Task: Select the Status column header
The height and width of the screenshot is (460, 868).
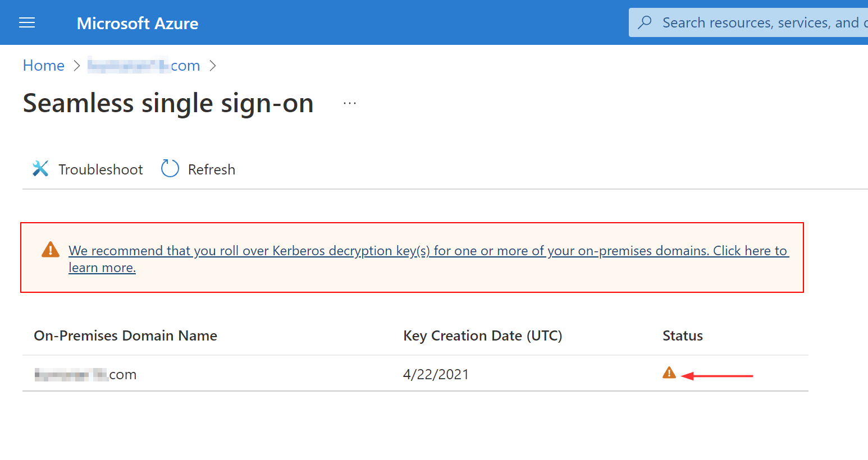Action: [682, 335]
